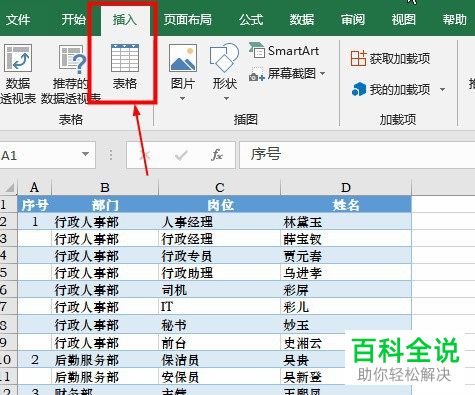Image resolution: width=475 pixels, height=395 pixels.
Task: Select the 插入 ribbon tab
Action: tap(125, 20)
